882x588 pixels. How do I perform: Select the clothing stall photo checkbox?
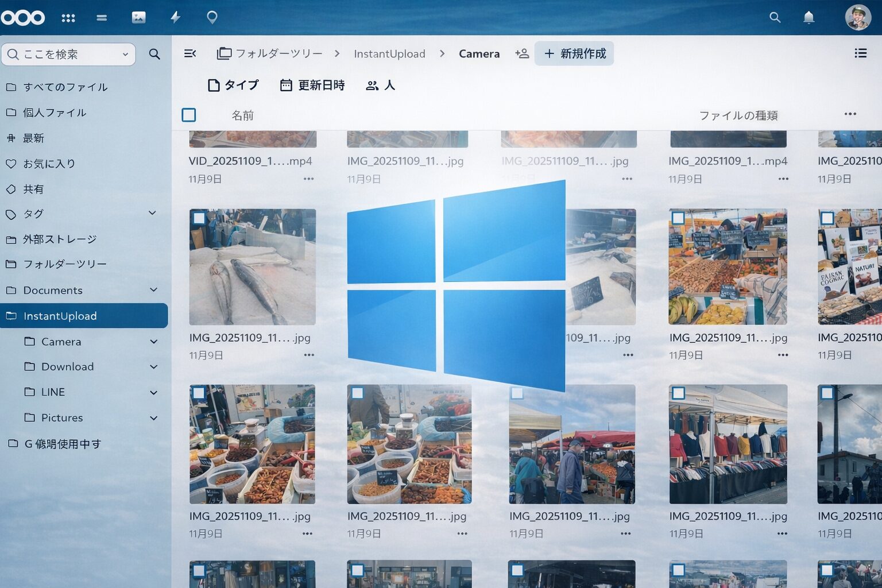click(678, 393)
